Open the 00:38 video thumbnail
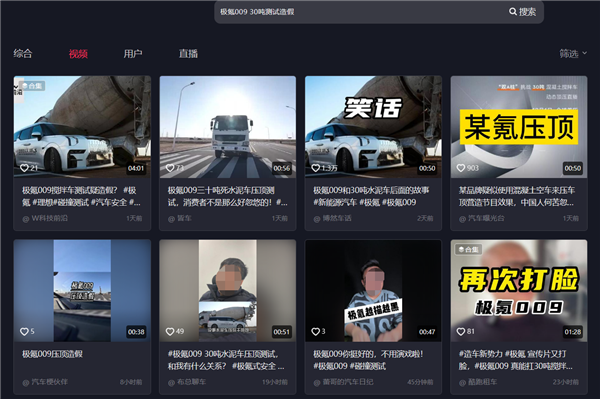Viewport: 600px width, 399px height. coord(82,291)
